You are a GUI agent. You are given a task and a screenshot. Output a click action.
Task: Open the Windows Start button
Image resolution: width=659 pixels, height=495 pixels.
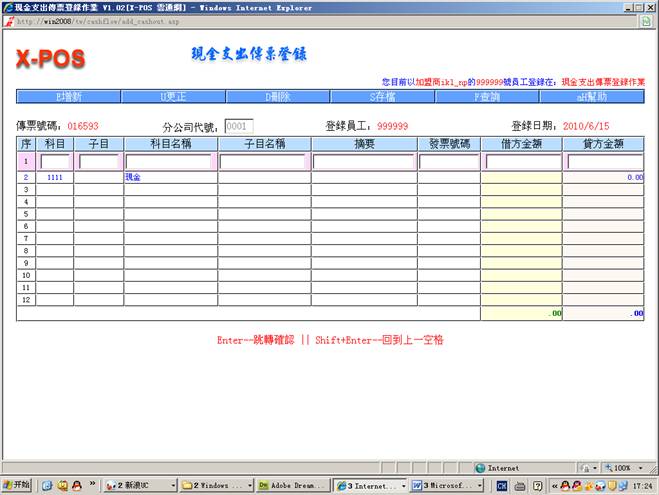coord(17,485)
